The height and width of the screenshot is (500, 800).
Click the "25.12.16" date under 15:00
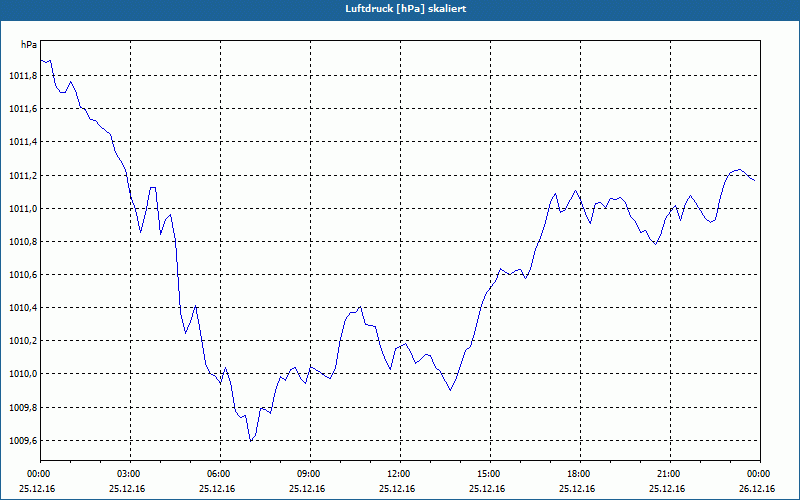(487, 489)
